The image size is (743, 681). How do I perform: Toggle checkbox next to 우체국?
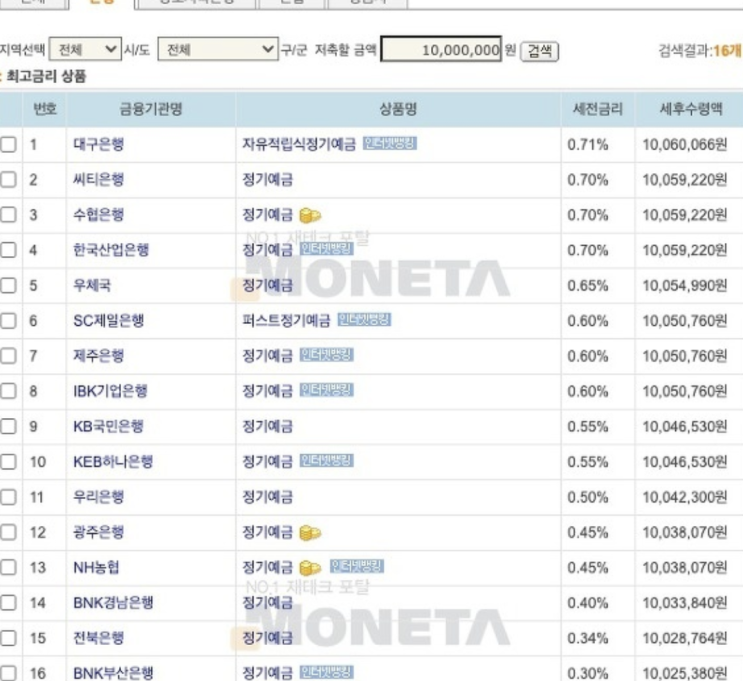point(8,285)
